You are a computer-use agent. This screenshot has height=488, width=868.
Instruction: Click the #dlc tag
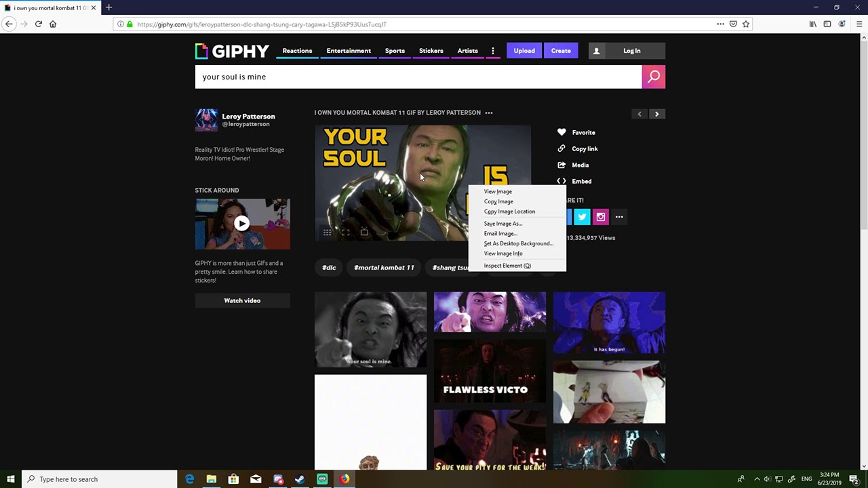[x=329, y=267]
